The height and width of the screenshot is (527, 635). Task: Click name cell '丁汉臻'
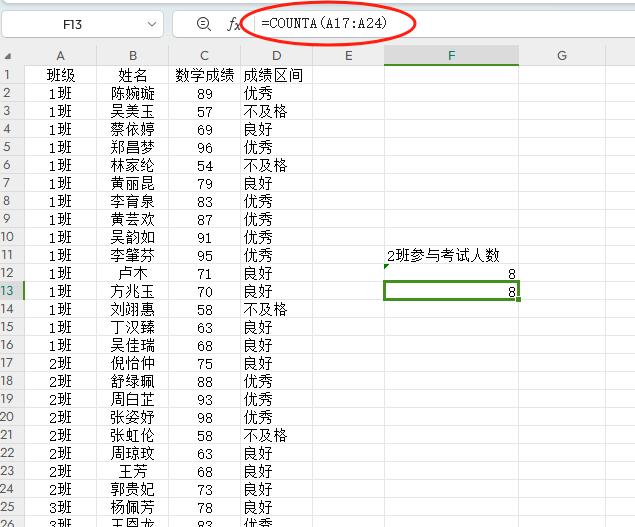tap(132, 327)
